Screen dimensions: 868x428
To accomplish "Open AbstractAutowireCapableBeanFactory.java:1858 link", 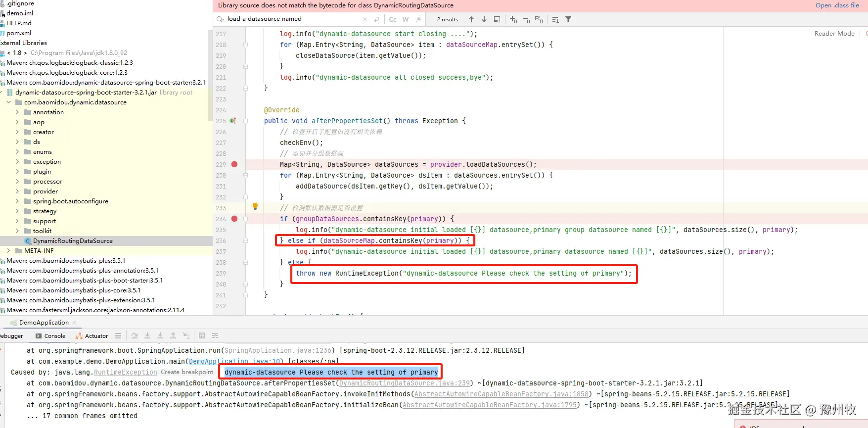I will pos(502,394).
